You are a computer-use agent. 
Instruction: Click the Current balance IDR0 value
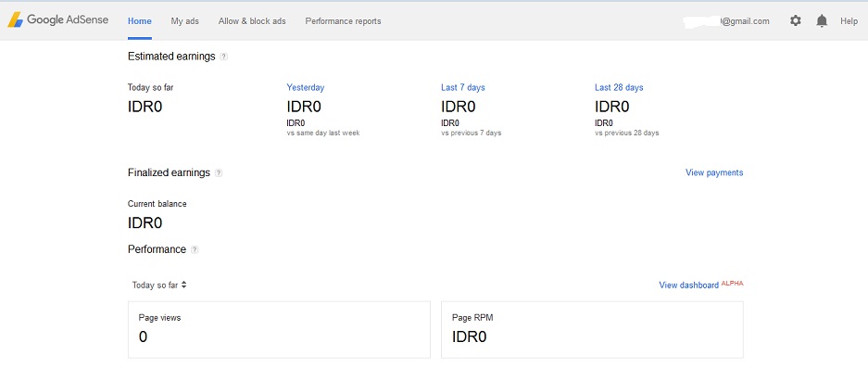[145, 223]
